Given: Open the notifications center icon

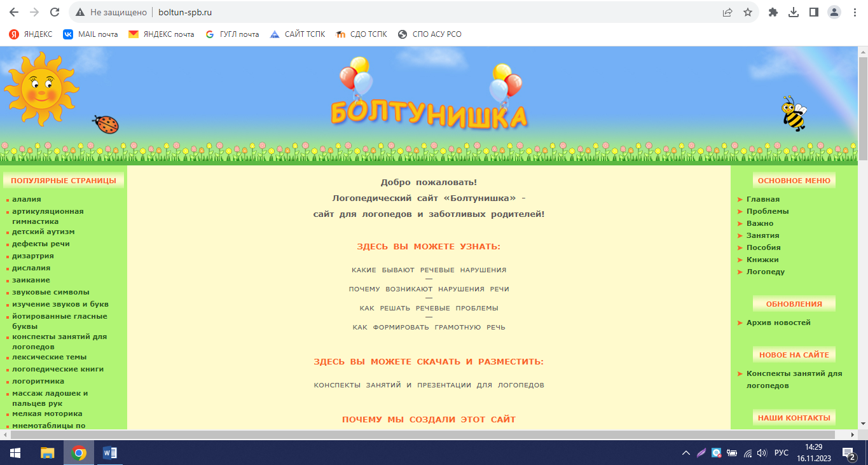Looking at the screenshot, I should coord(848,453).
